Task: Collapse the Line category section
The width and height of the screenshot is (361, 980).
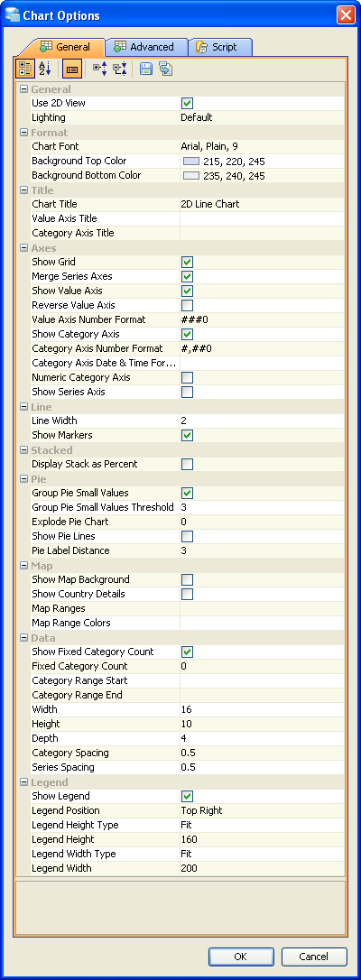Action: [x=23, y=406]
